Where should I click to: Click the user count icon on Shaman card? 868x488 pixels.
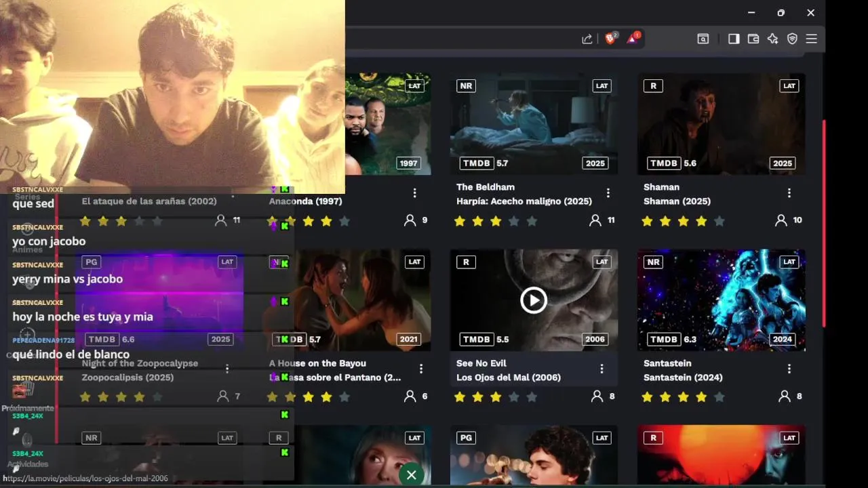(781, 220)
